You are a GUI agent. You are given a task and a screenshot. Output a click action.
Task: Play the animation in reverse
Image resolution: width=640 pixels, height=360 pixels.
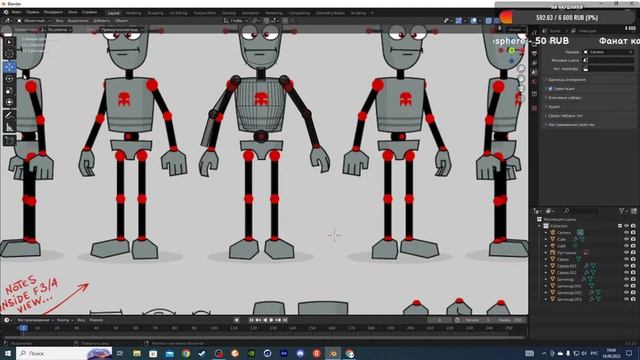point(265,320)
